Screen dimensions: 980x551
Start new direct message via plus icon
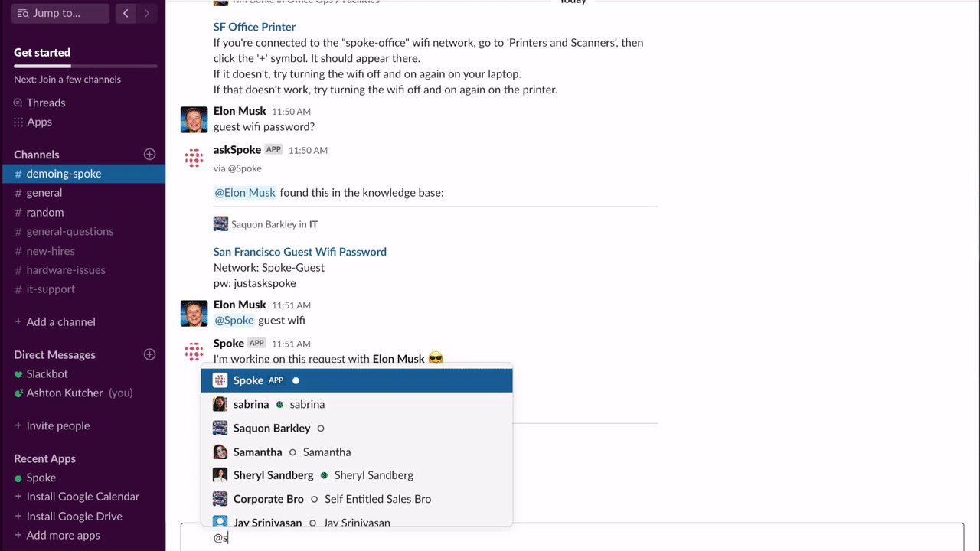point(150,355)
